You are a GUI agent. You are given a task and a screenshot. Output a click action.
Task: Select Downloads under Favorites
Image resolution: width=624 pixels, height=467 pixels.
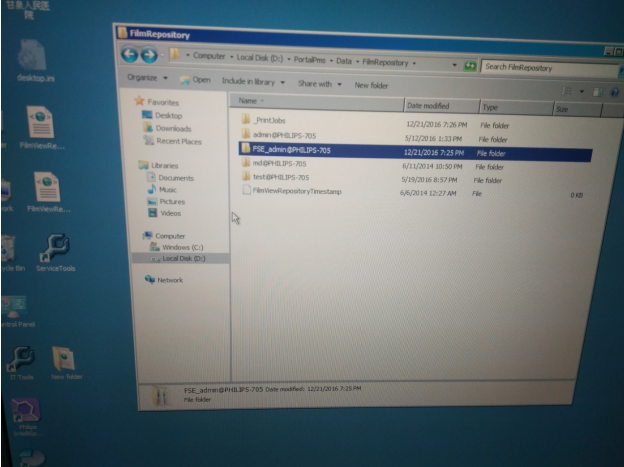tap(173, 128)
